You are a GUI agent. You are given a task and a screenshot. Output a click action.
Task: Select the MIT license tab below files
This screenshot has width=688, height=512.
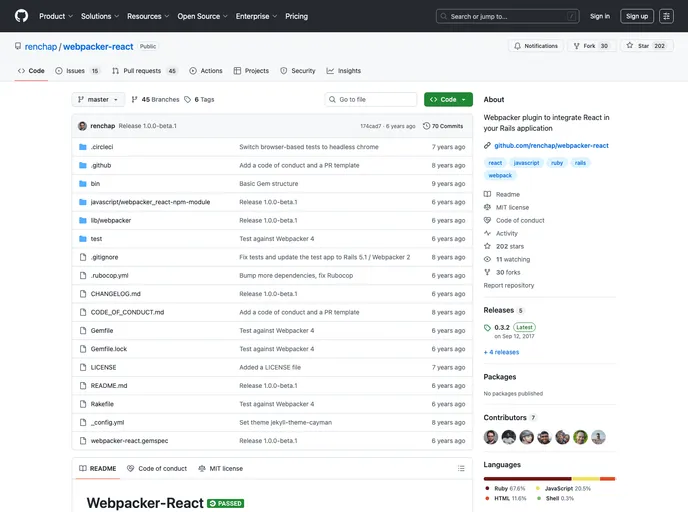221,469
